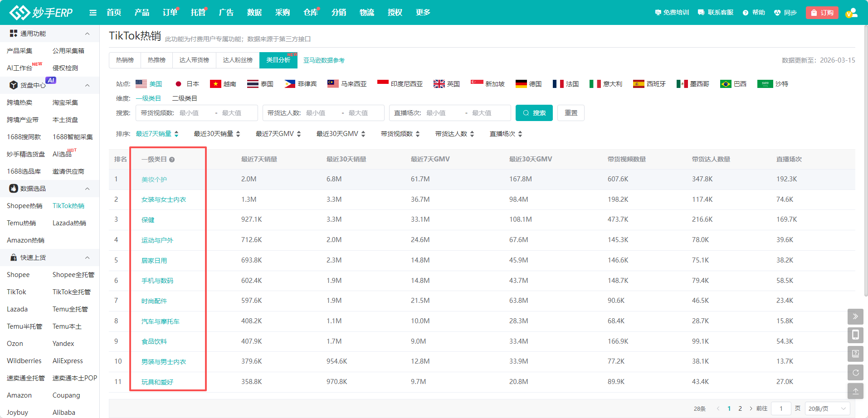Expand the right floating panel double-arrow icon
868x418 pixels.
pyautogui.click(x=855, y=316)
